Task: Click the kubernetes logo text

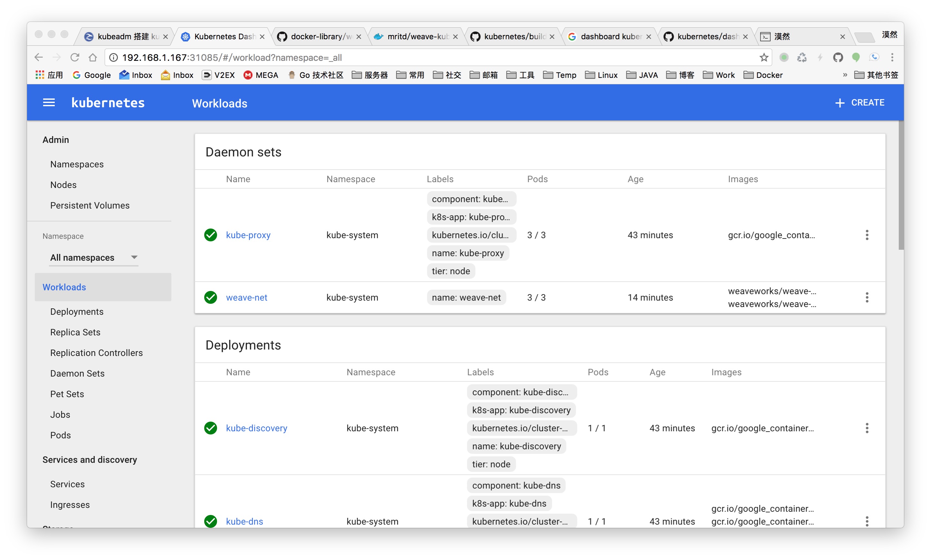Action: tap(108, 103)
